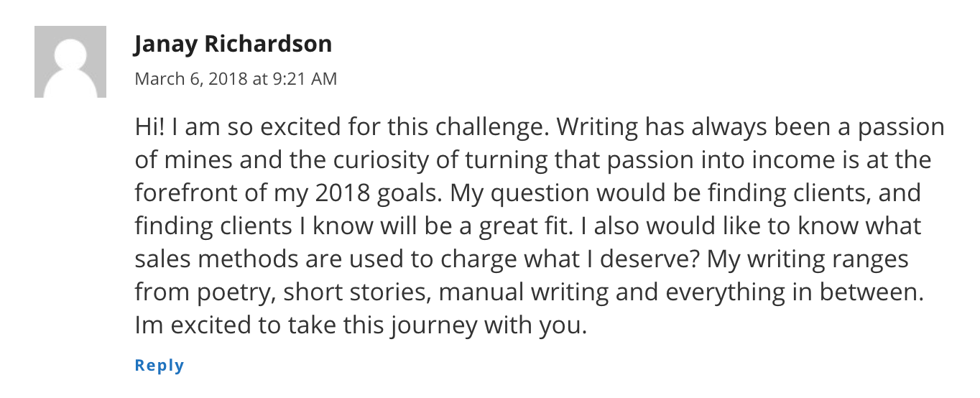Viewport: 980px width, 398px height.
Task: Click the gray default avatar icon
Action: pyautogui.click(x=70, y=62)
